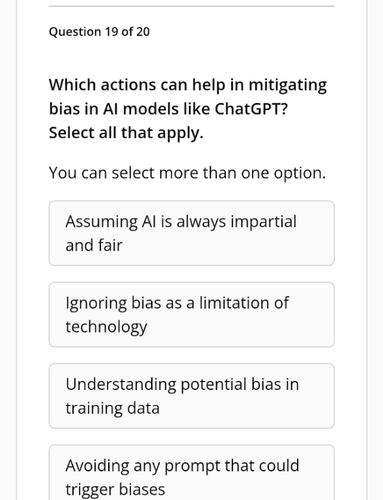Click the word "Avoiding" in fourth answer box

[x=97, y=466]
